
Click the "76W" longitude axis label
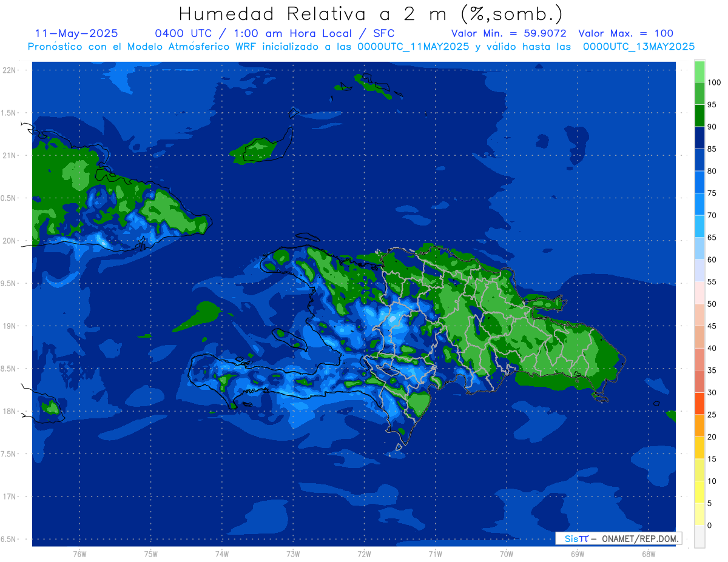(79, 554)
